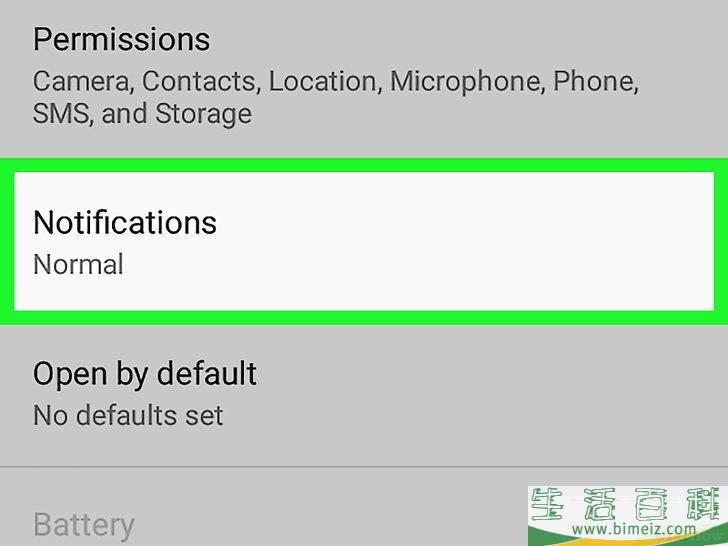This screenshot has width=728, height=546.
Task: Click the www.bimeiz.com watermark URL
Action: click(634, 528)
